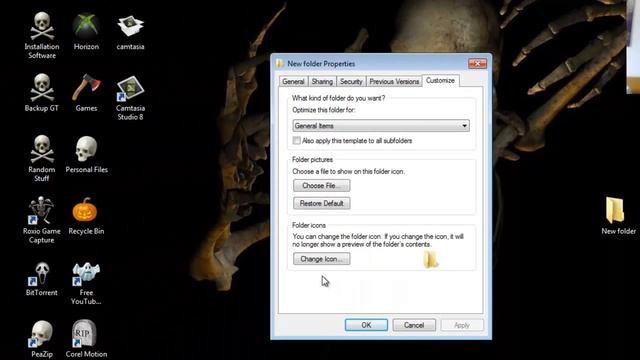The width and height of the screenshot is (640, 360).
Task: Open the Optimize this folder for dropdown
Action: point(381,126)
